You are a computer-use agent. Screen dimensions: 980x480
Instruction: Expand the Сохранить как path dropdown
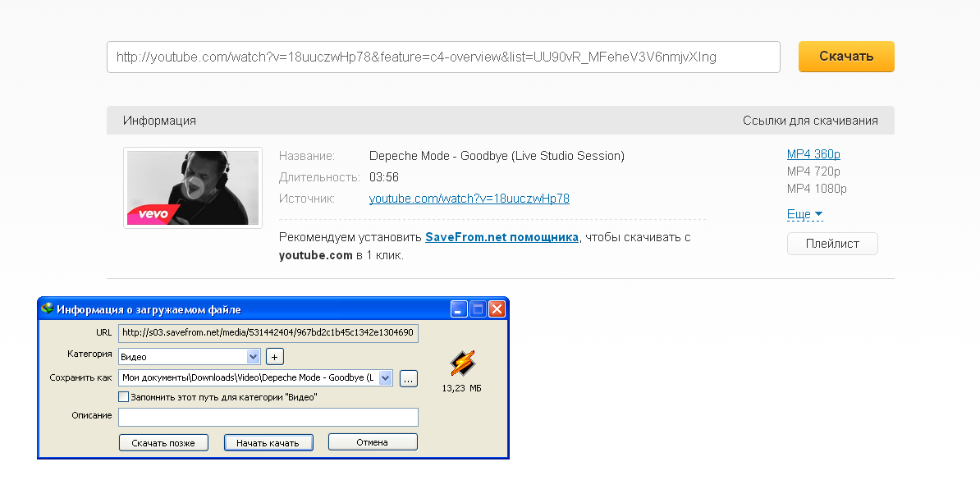(x=386, y=378)
